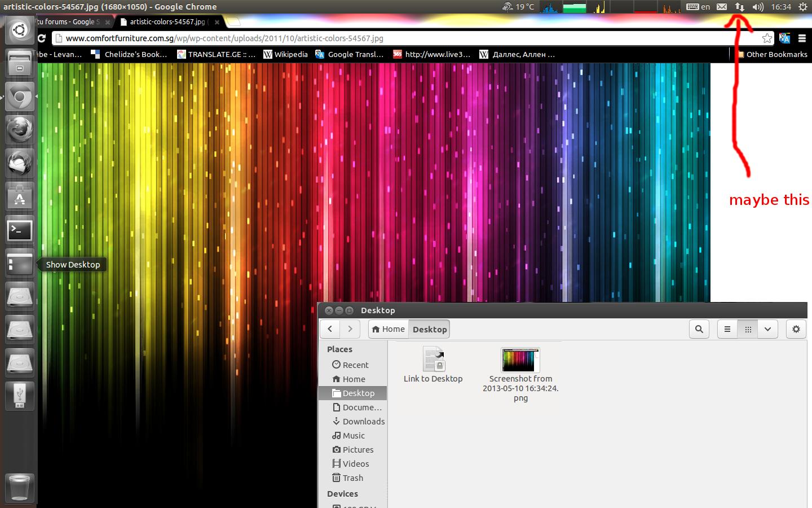Launch Google Chrome from the dock
The image size is (812, 508).
point(19,97)
